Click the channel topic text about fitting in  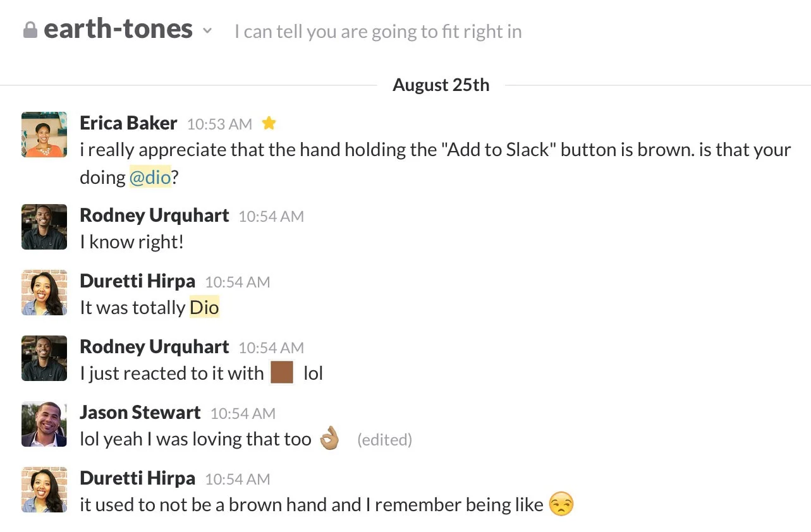point(377,30)
